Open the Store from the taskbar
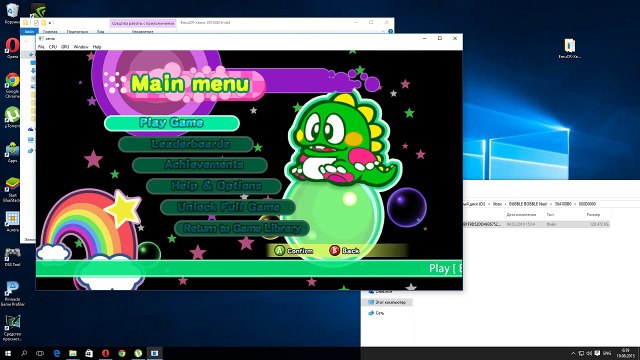This screenshot has height=360, width=640. 89,353
